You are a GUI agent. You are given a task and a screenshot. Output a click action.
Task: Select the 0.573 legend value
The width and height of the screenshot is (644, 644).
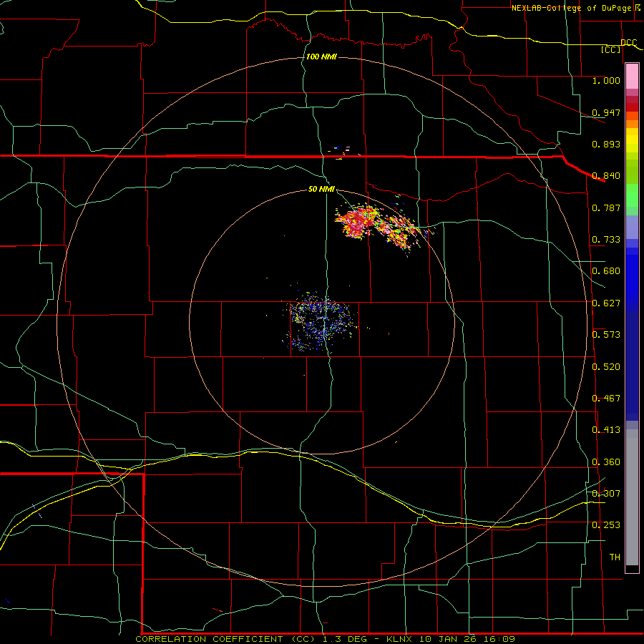pos(606,334)
